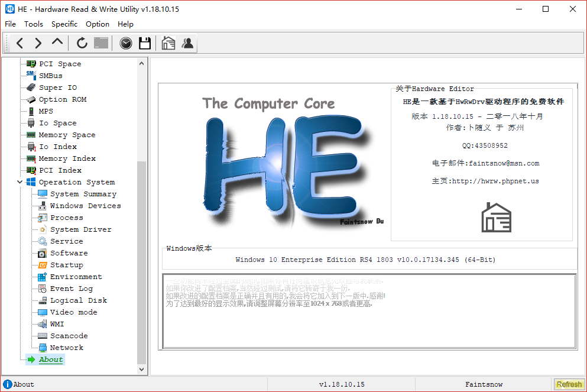The image size is (587, 392).
Task: Click the Option ROM icon
Action: point(31,99)
